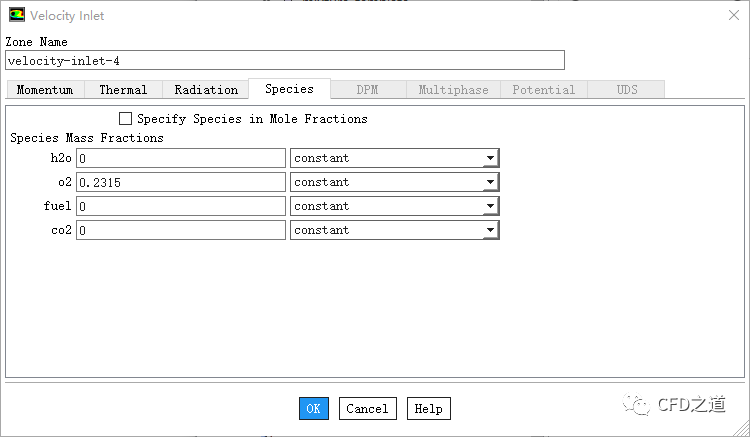
Task: Open Help for Velocity Inlet
Action: 428,408
